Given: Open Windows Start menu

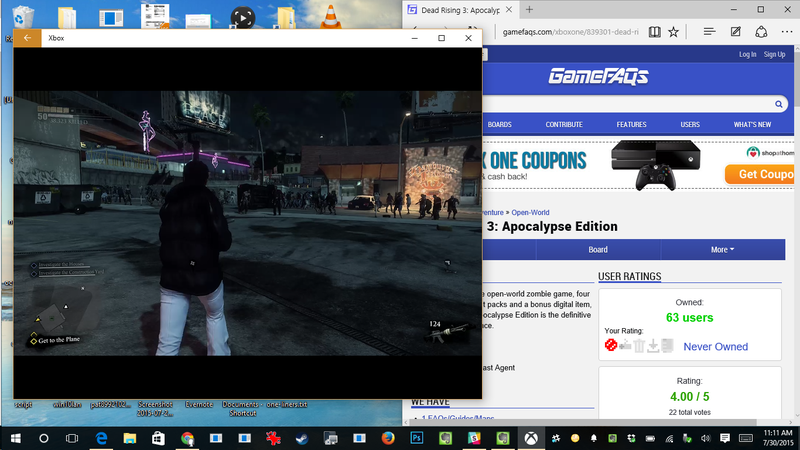Looking at the screenshot, I should [15, 438].
